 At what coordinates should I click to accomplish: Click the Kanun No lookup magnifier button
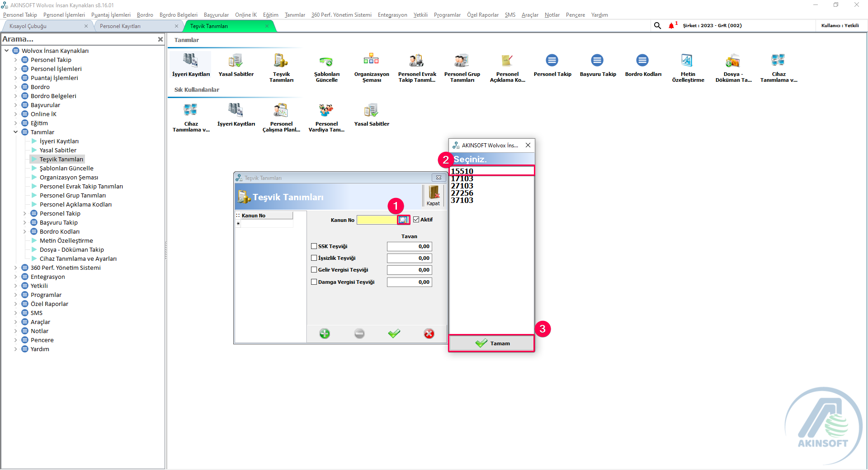[x=403, y=220]
